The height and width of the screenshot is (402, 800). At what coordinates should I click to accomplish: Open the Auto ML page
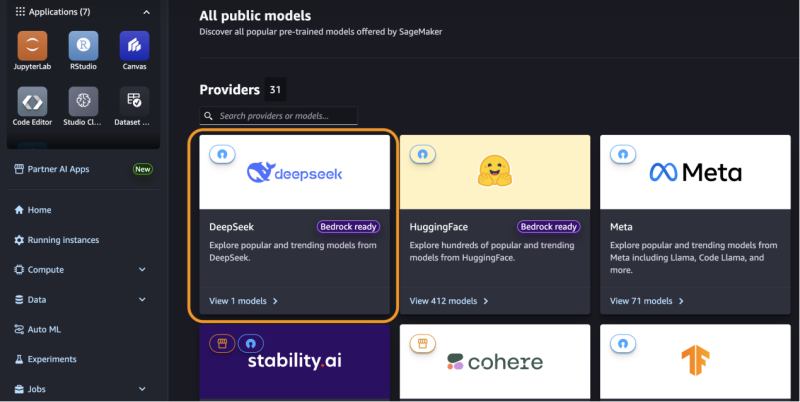point(47,329)
